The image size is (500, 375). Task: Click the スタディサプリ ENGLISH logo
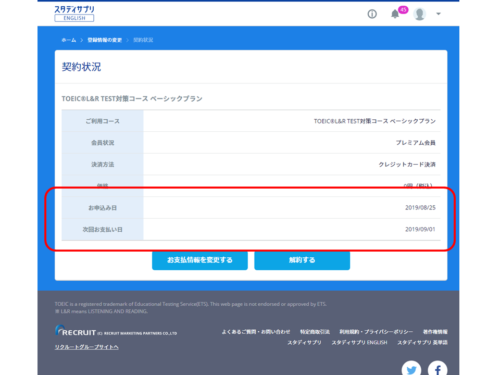click(74, 13)
